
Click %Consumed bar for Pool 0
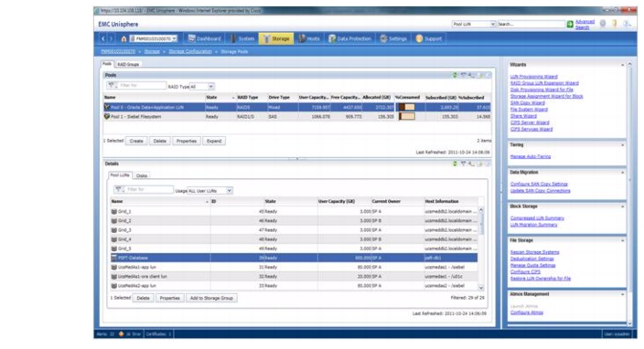[x=407, y=107]
